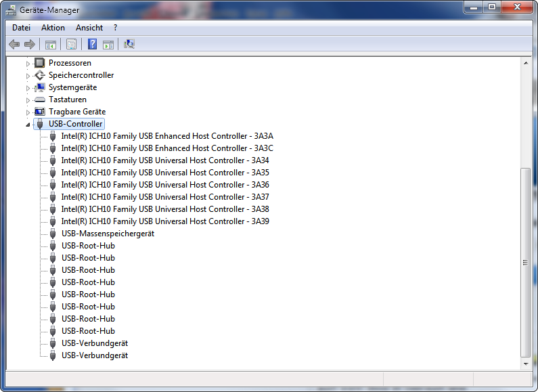Select the Prozessoren category label
Viewport: 538px width, 392px height.
tap(70, 63)
